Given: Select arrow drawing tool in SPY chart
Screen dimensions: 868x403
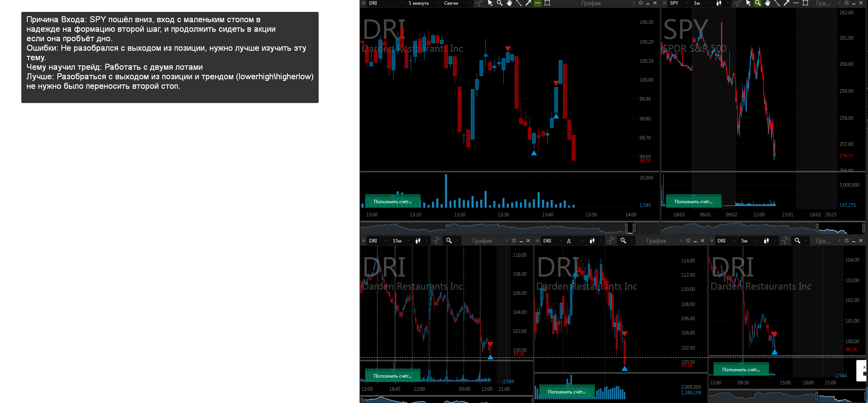Looking at the screenshot, I should 786,3.
